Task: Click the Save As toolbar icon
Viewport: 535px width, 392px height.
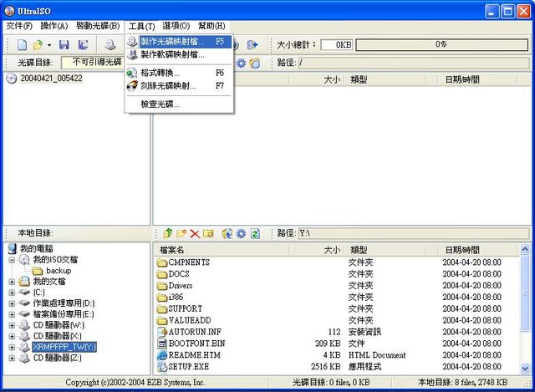Action: (x=83, y=44)
